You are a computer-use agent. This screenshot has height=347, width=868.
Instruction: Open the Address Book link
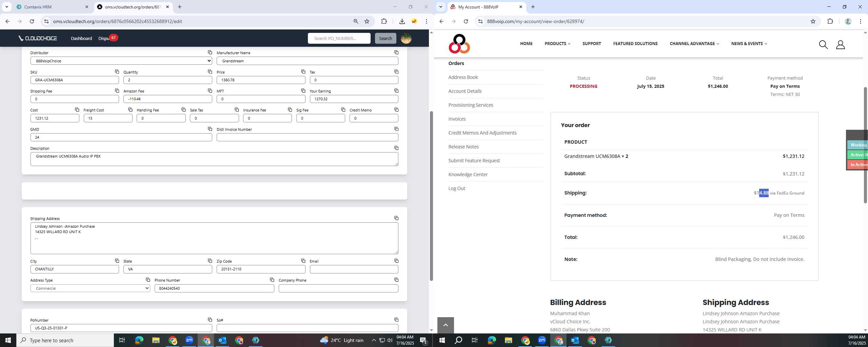463,77
